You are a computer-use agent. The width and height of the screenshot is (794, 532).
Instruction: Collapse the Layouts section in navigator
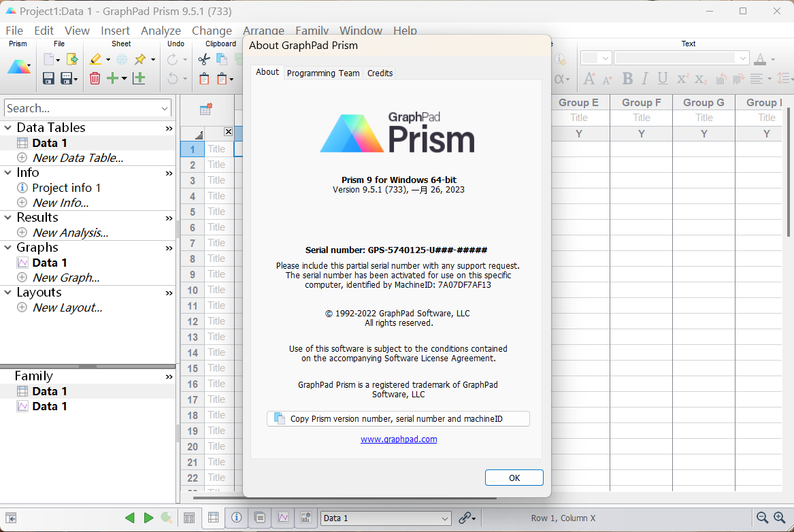click(x=7, y=293)
